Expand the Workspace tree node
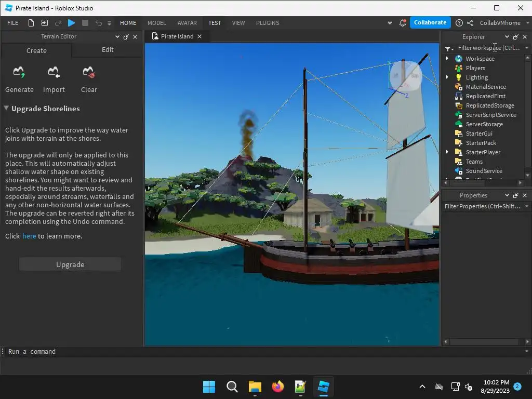Image resolution: width=532 pixels, height=399 pixels. coord(447,58)
